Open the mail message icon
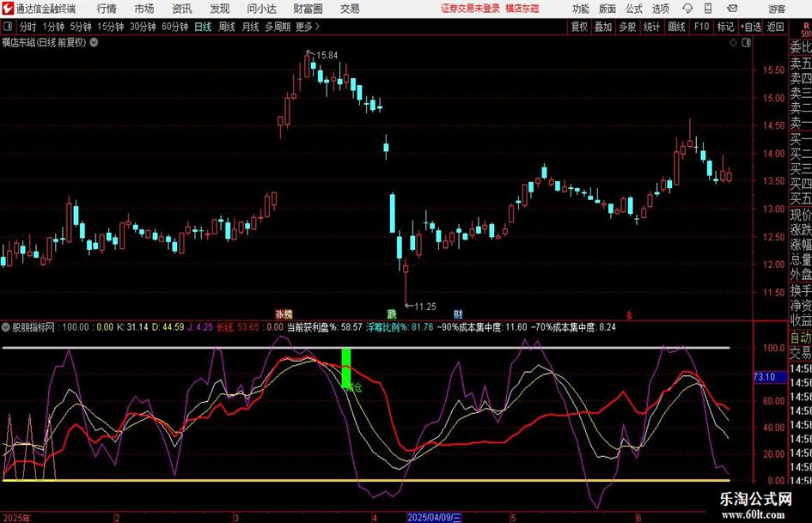This screenshot has height=523, width=812. click(732, 9)
